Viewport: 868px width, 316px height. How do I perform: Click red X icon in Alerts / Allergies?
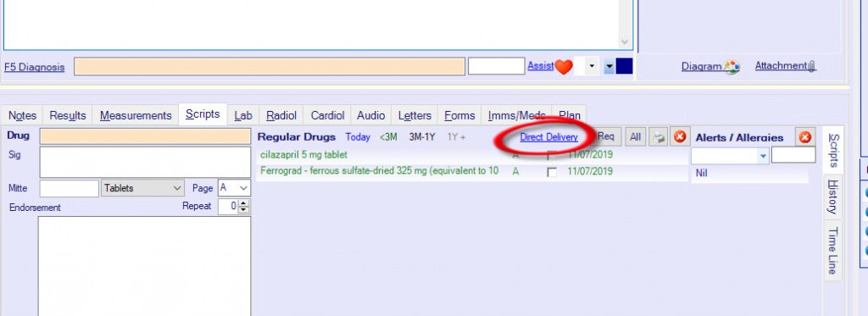point(805,137)
